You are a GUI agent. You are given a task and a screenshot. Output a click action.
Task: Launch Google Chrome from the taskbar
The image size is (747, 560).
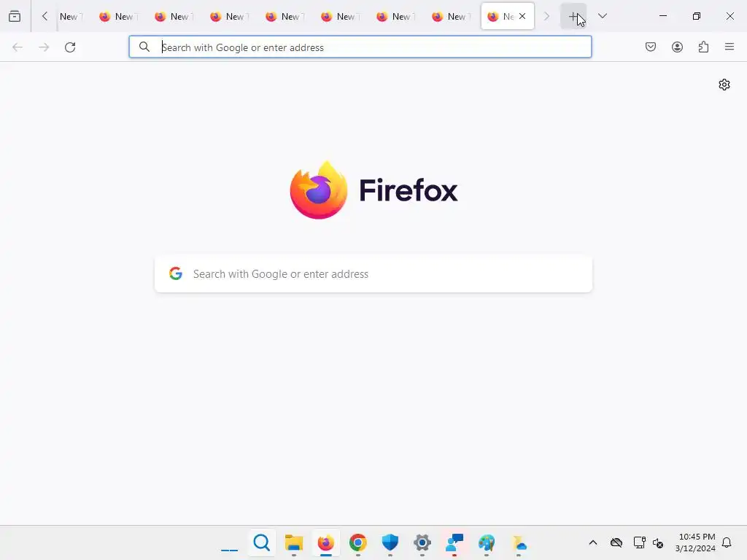[357, 542]
